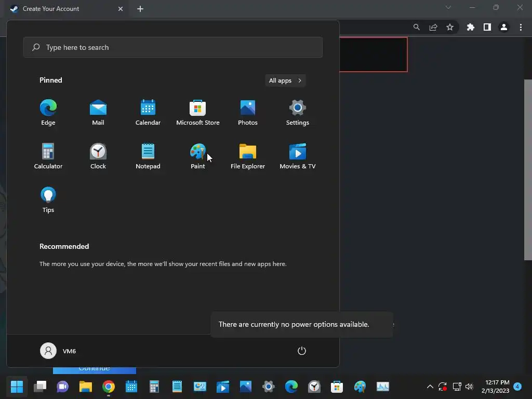
Task: Open Photos on the taskbar
Action: [246, 387]
